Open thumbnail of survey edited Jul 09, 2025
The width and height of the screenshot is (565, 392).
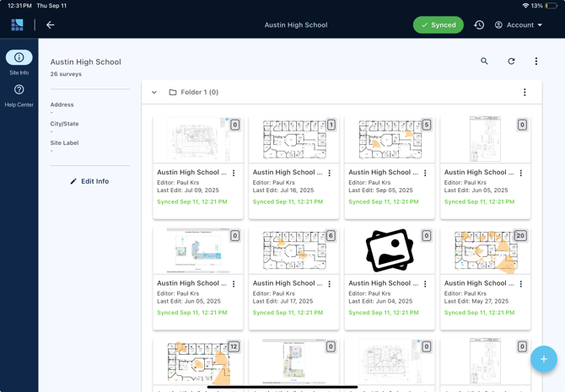tap(198, 140)
